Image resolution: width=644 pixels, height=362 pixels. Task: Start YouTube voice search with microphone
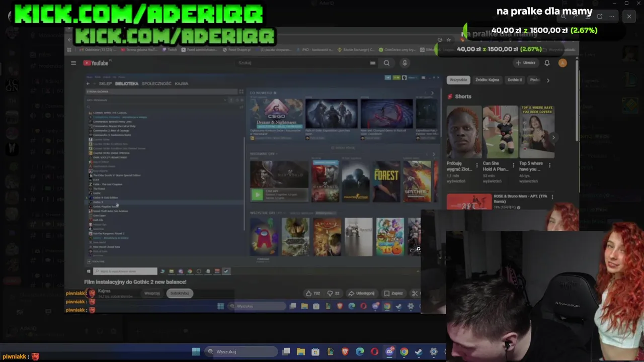[405, 63]
